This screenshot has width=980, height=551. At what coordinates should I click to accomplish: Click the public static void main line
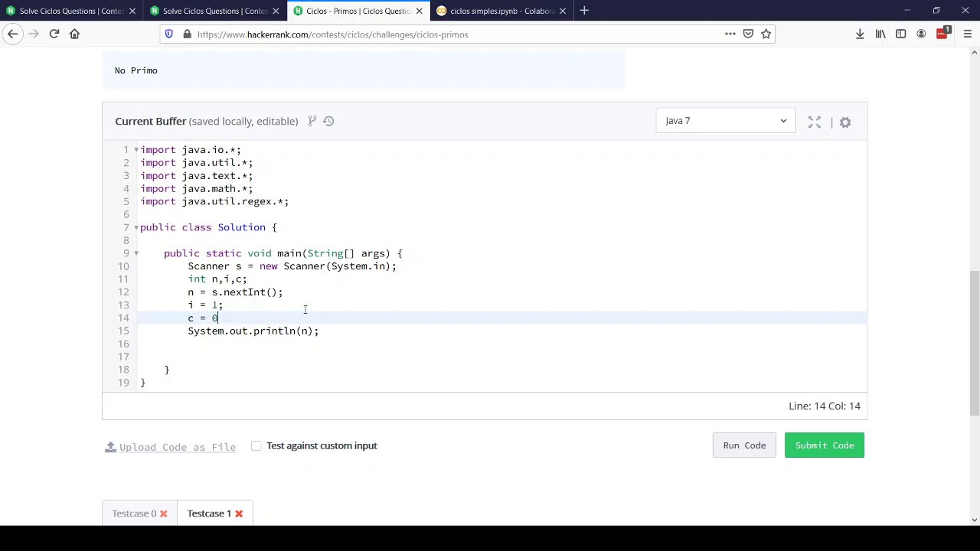(x=283, y=253)
